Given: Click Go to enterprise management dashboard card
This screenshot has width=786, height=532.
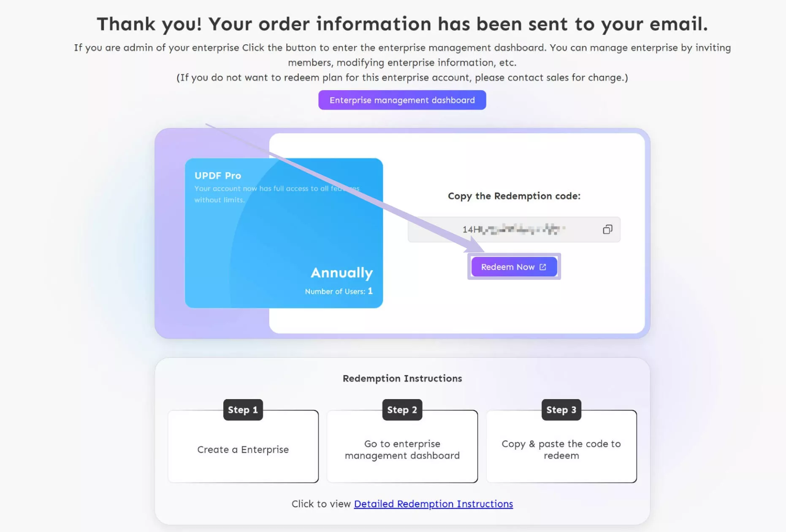Looking at the screenshot, I should tap(402, 446).
